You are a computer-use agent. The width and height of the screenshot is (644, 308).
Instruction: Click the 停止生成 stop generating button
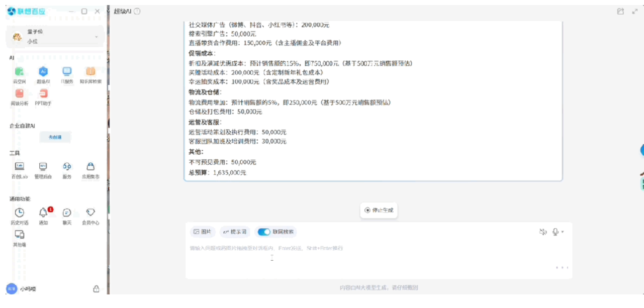point(379,210)
